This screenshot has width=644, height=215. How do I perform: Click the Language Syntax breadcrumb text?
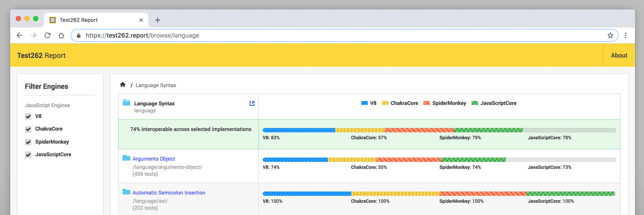pos(156,85)
